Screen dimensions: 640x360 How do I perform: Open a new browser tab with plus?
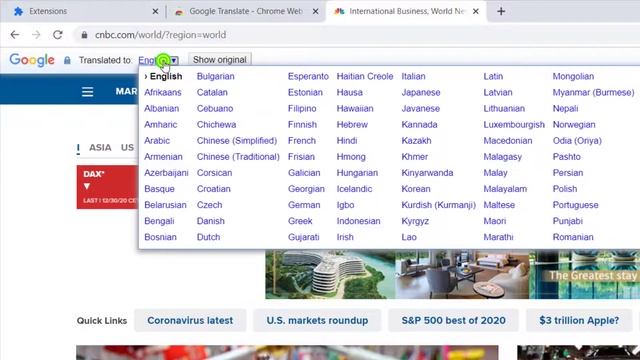click(x=501, y=11)
